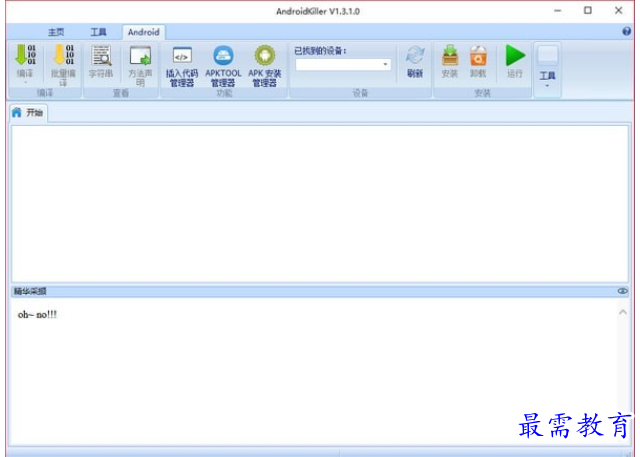Screen dimensions: 640x457
Task: Close the AndroidKiller window
Action: tap(618, 11)
